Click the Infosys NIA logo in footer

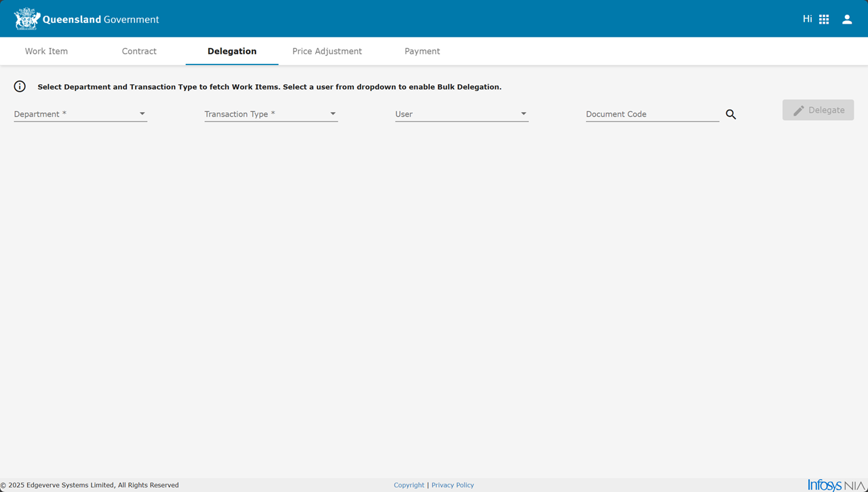point(836,485)
